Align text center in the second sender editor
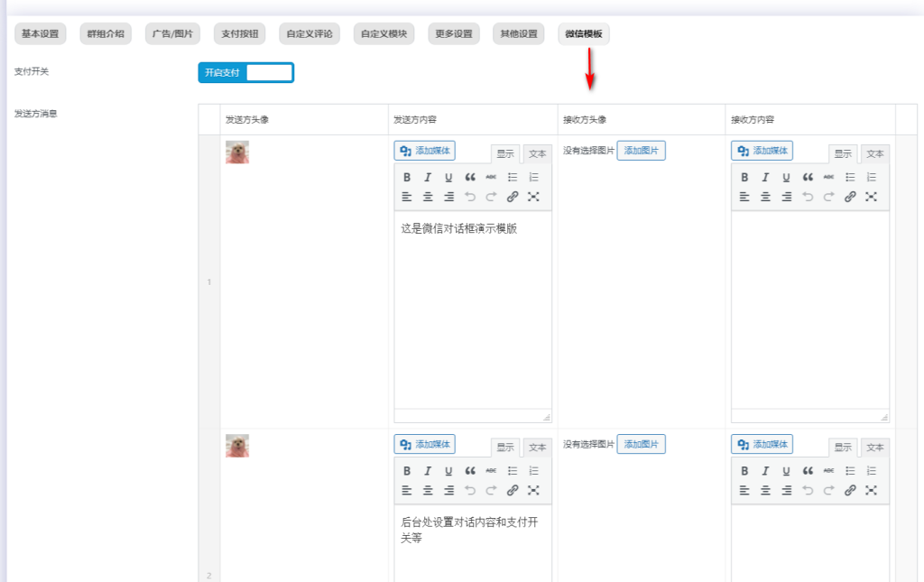924x582 pixels. coord(428,490)
